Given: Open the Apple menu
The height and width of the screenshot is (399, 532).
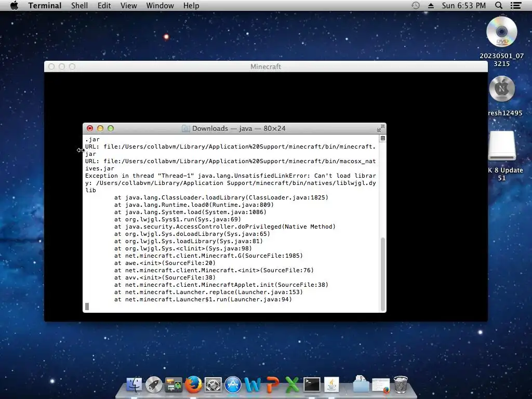Looking at the screenshot, I should [14, 5].
